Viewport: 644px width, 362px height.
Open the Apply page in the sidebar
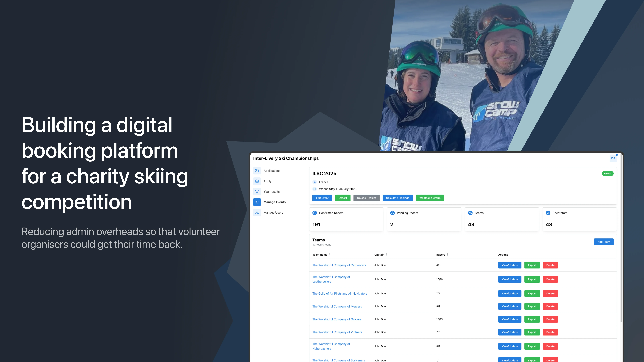click(x=267, y=181)
